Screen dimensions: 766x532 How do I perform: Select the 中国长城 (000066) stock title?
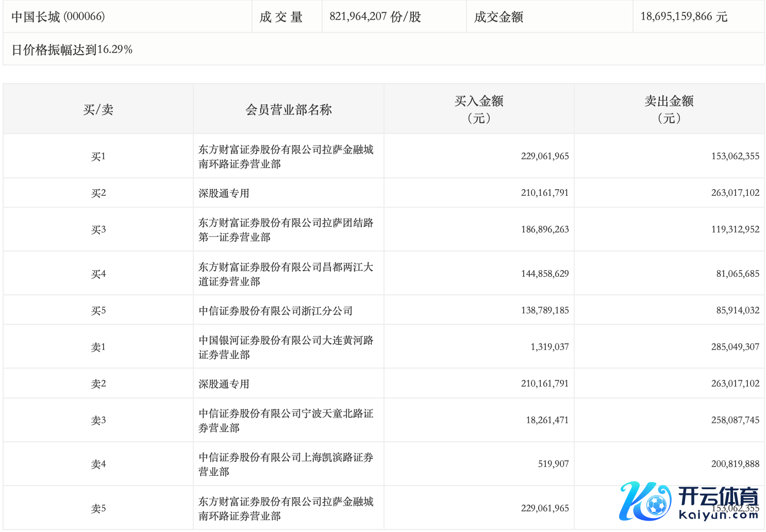[x=58, y=17]
